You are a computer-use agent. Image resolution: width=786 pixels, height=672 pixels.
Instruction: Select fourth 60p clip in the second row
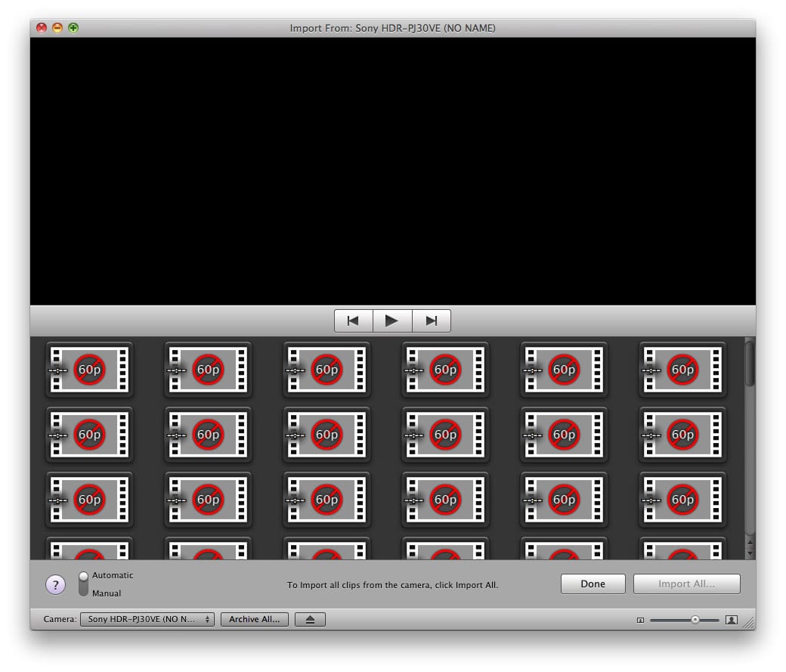coord(445,435)
